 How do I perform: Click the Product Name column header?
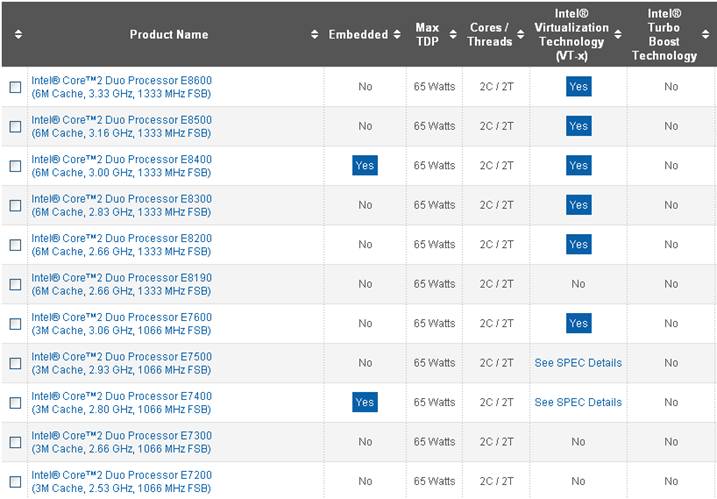tap(169, 34)
